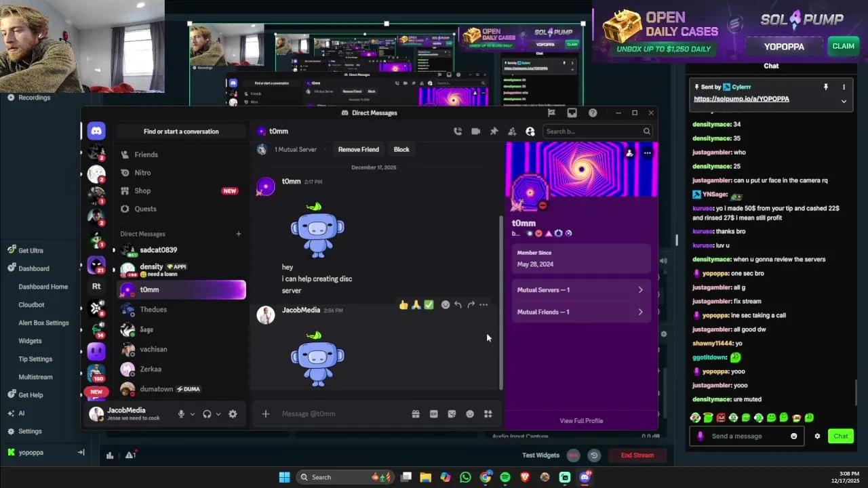Click Find or start a conversation
This screenshot has width=868, height=488.
coord(181,131)
